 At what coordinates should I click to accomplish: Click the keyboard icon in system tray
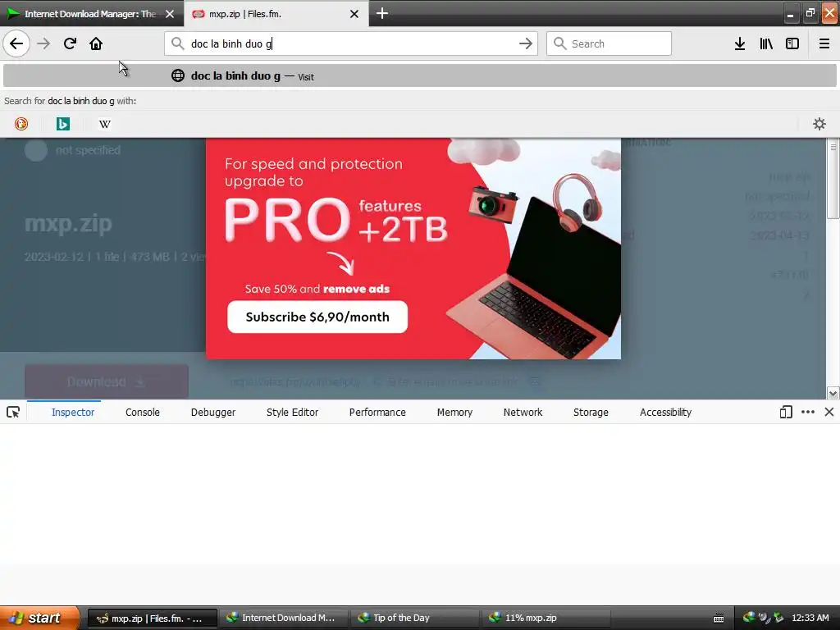pos(719,619)
